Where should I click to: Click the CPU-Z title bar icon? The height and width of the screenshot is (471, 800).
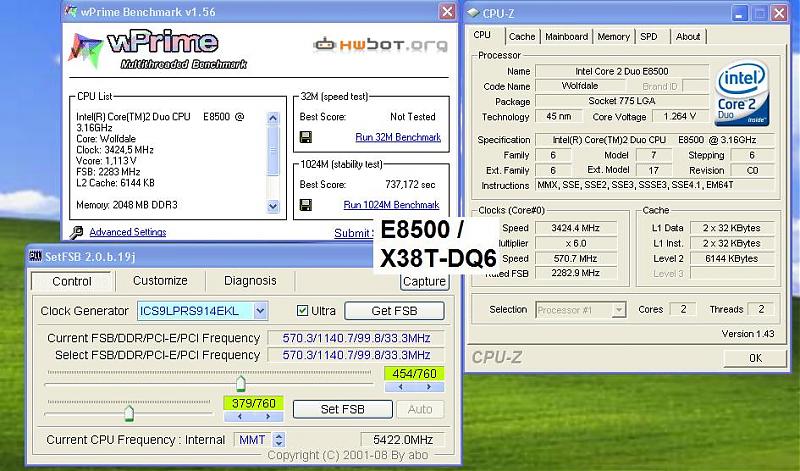(473, 13)
